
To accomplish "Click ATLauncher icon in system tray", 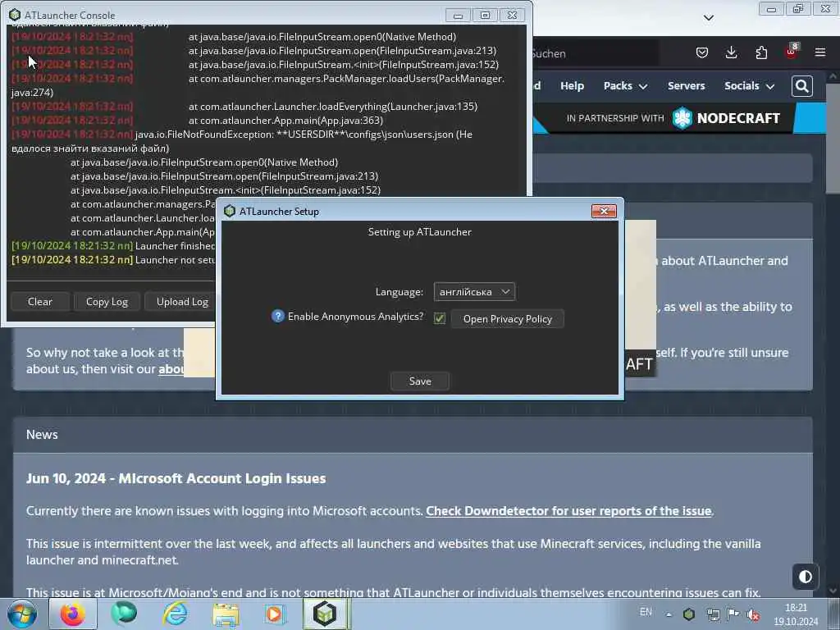I will coord(689,614).
